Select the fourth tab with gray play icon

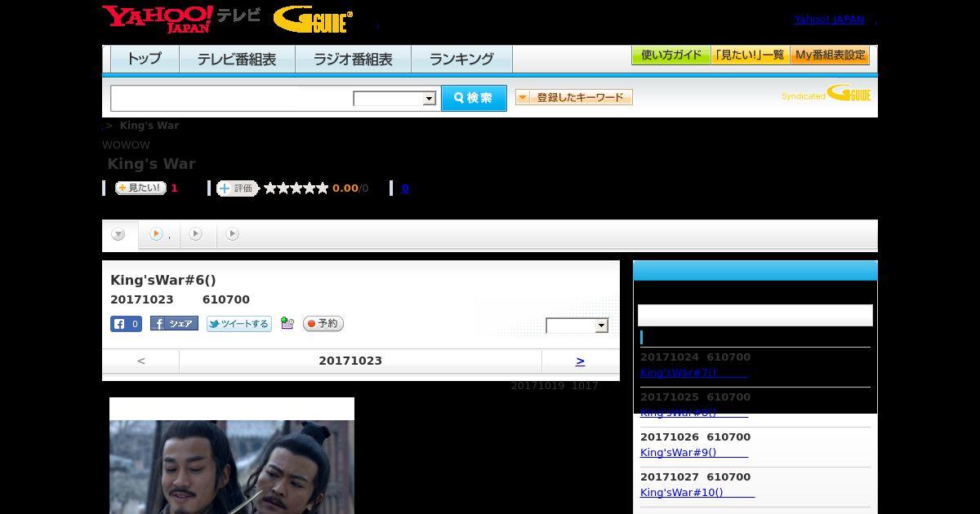coord(233,234)
